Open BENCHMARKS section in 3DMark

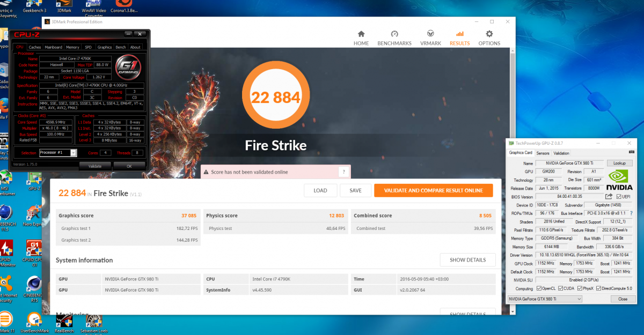pos(394,38)
